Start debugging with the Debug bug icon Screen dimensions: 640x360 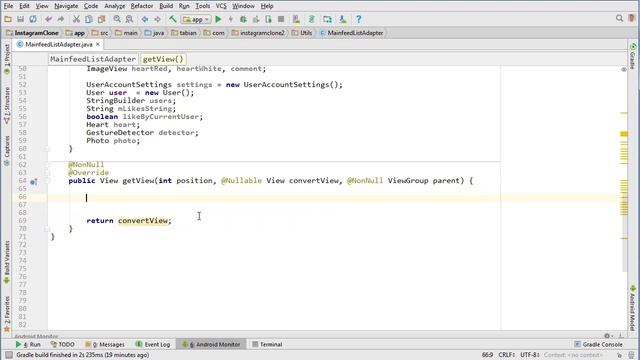coord(243,19)
